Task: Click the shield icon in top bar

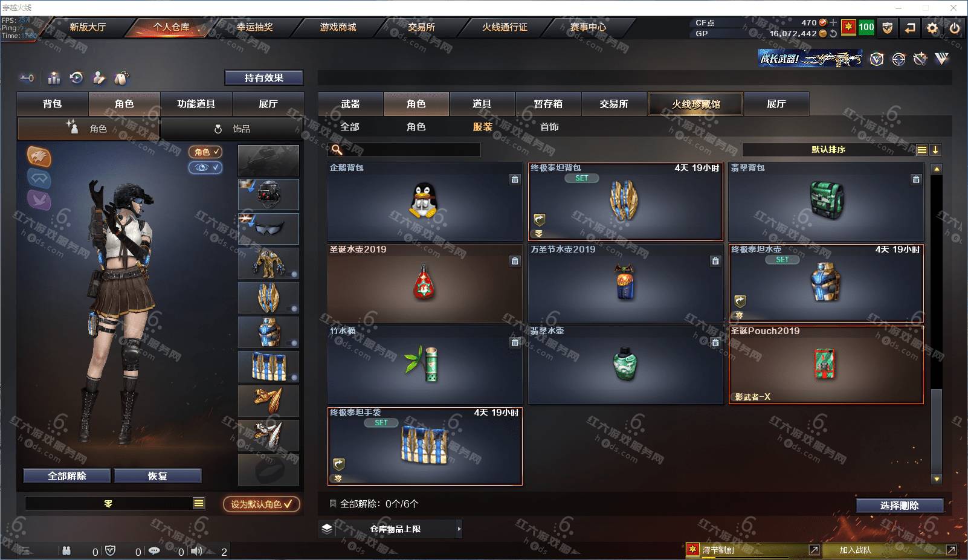Action: [887, 28]
